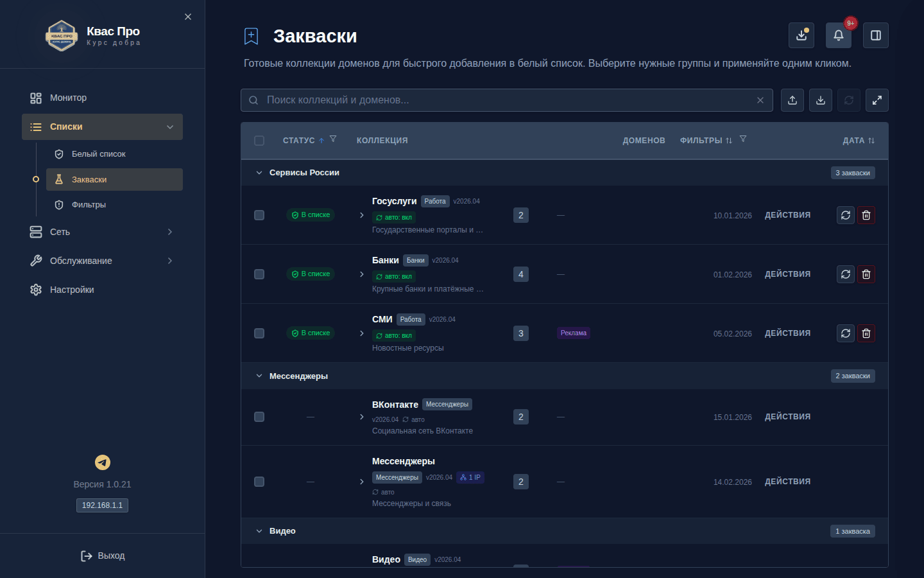Close the sidebar with the X icon
The width and height of the screenshot is (924, 578).
pyautogui.click(x=188, y=17)
